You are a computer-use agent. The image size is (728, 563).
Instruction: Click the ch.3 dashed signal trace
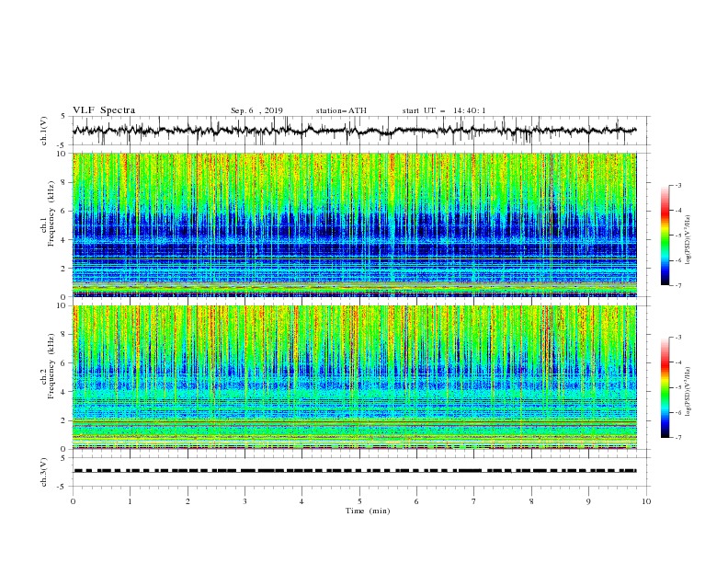point(355,471)
